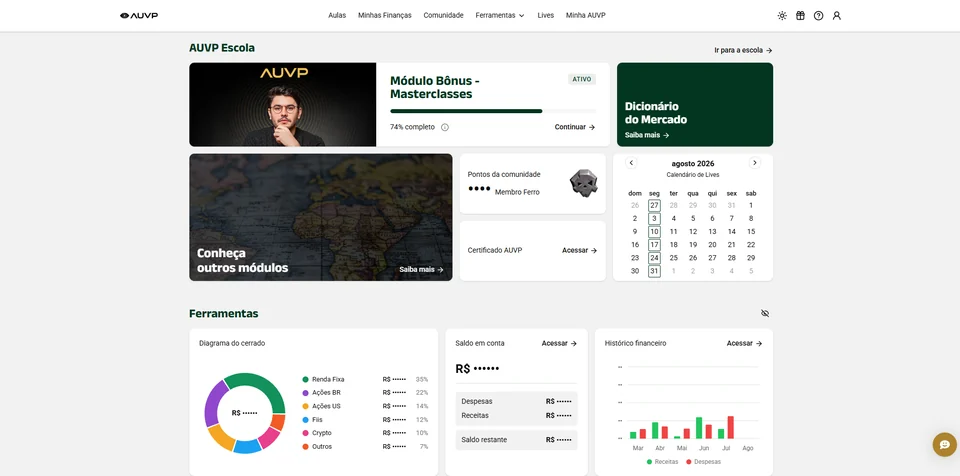
Task: Click the AUVP Escola section heading
Action: [222, 48]
